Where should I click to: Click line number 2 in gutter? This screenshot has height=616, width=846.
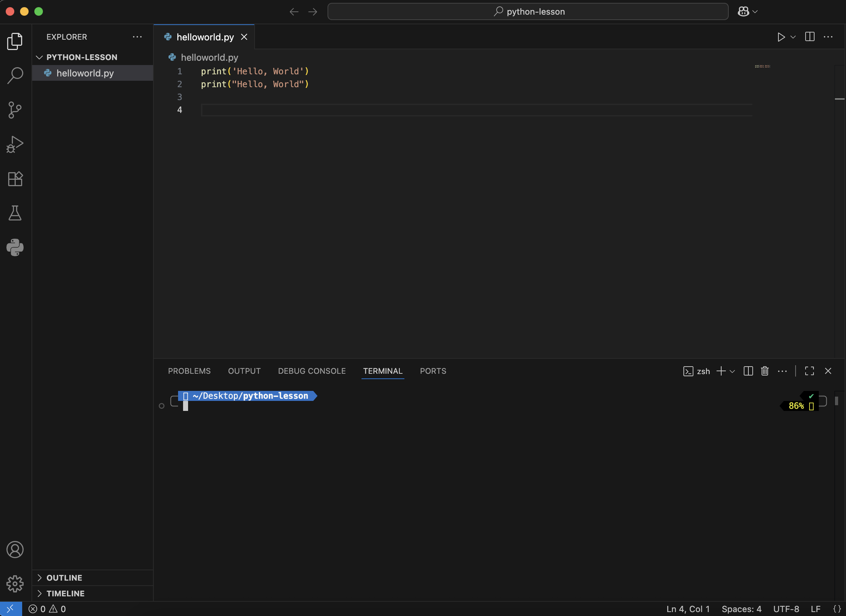pos(179,84)
